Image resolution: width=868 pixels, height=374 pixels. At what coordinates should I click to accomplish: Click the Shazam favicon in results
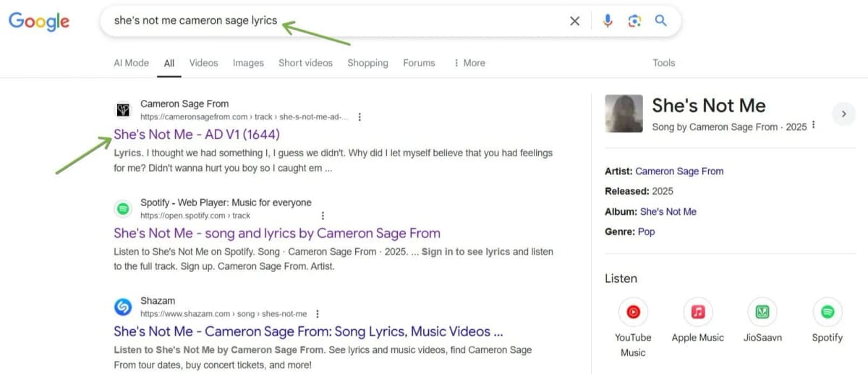(x=123, y=307)
